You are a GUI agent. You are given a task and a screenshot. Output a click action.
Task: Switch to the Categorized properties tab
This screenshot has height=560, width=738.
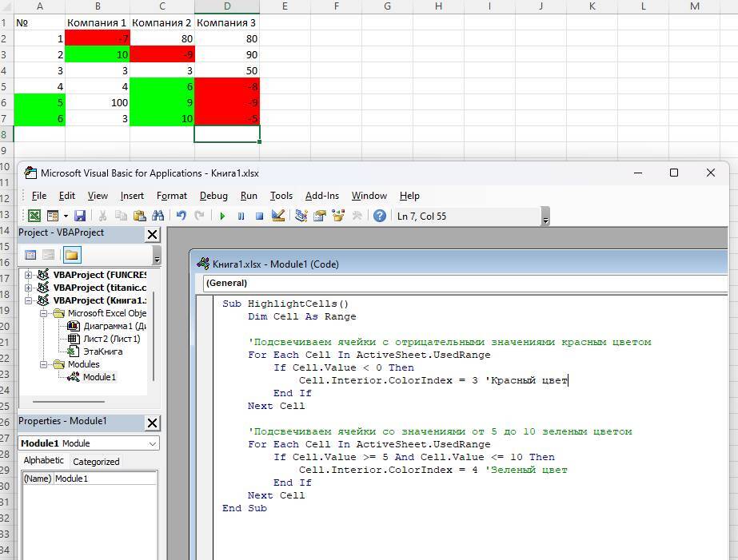point(96,462)
